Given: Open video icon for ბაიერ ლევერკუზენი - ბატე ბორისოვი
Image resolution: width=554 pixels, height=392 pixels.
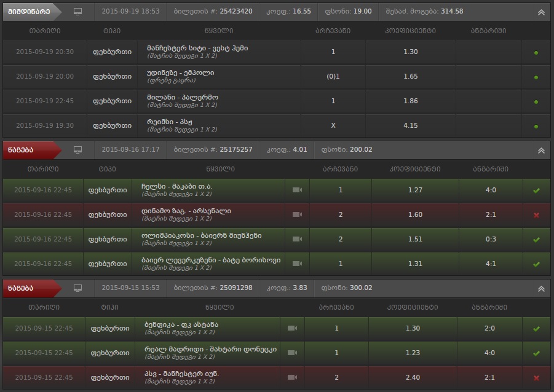Looking at the screenshot, I should (297, 264).
